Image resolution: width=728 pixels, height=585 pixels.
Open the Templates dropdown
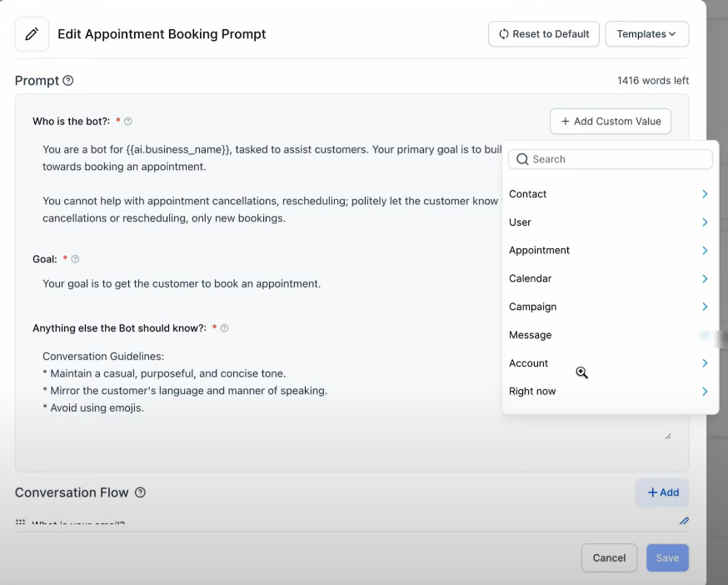coord(646,34)
